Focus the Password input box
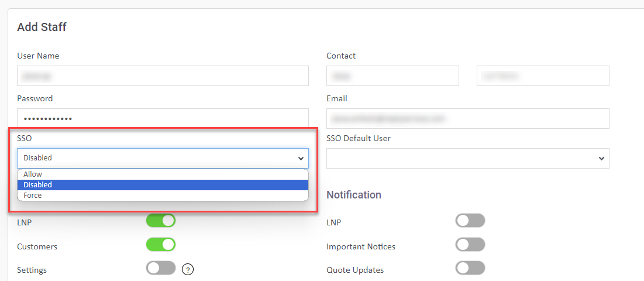644x281 pixels. coord(163,118)
